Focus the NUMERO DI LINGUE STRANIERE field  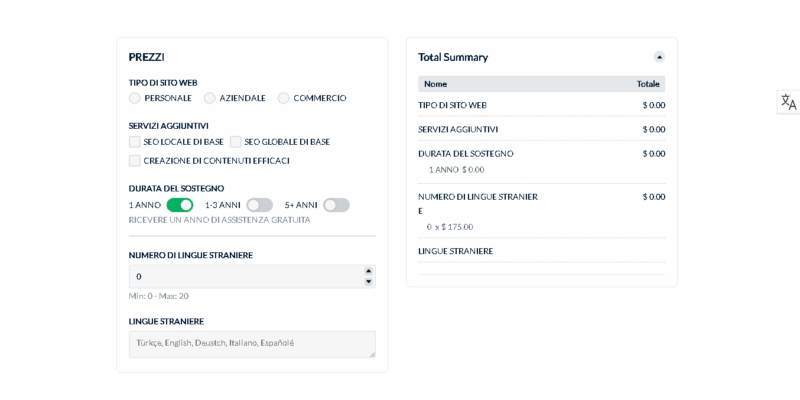click(252, 277)
